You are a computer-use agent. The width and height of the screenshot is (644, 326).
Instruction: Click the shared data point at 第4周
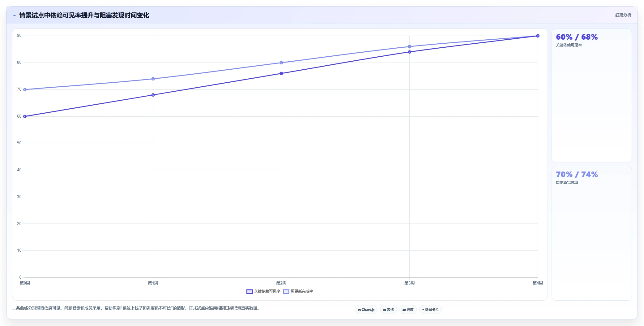pos(538,36)
